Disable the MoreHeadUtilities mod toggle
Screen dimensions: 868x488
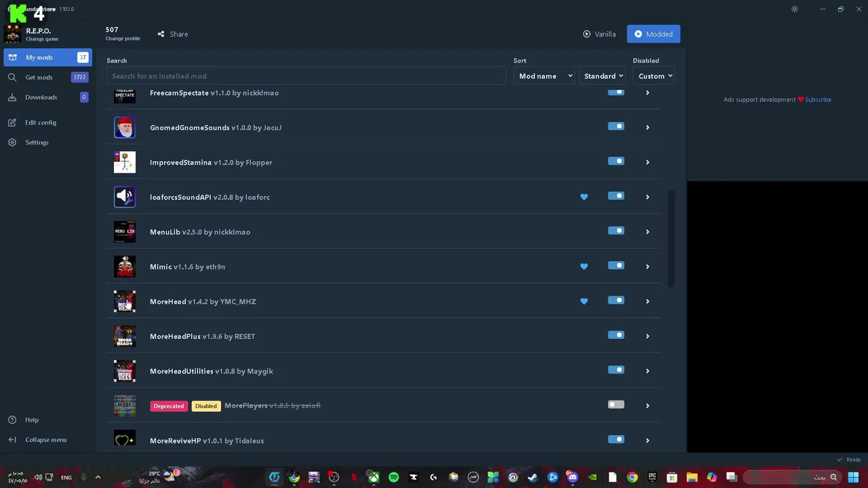pos(616,370)
